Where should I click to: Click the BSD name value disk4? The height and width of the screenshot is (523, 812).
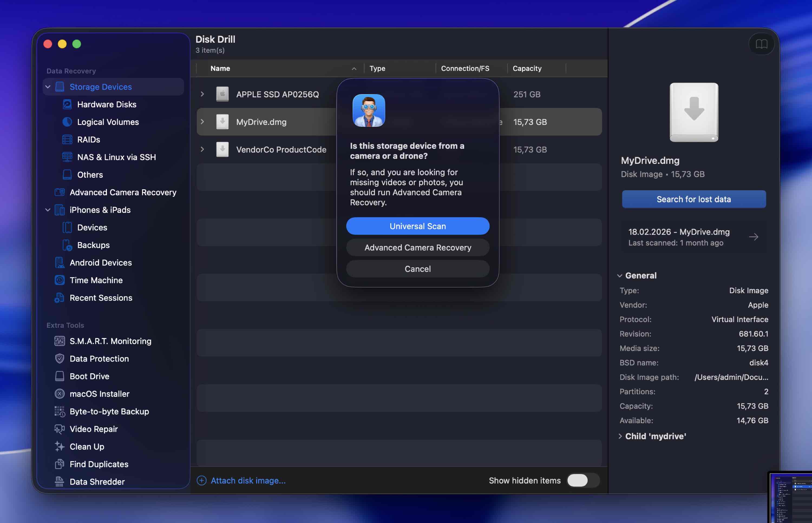[x=759, y=363]
